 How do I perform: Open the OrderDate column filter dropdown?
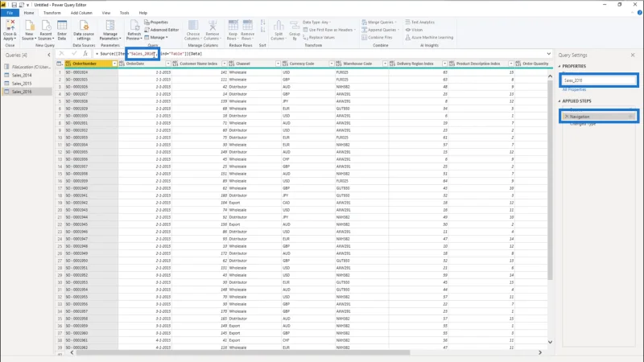pyautogui.click(x=168, y=64)
